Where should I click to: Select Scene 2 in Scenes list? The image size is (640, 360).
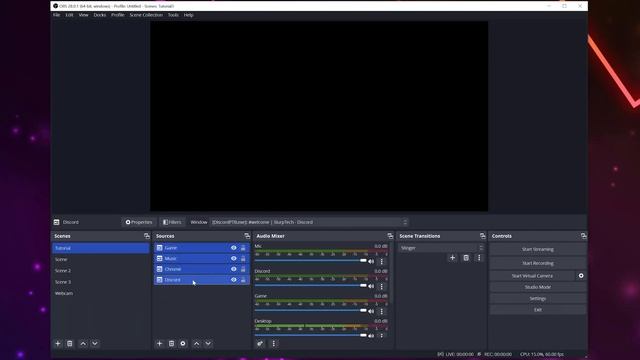tap(100, 271)
